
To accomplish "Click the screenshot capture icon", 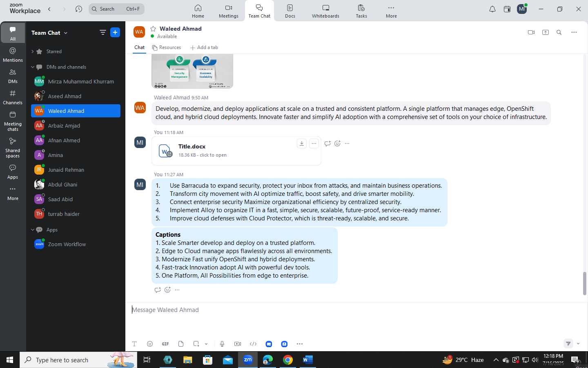I will coord(196,344).
